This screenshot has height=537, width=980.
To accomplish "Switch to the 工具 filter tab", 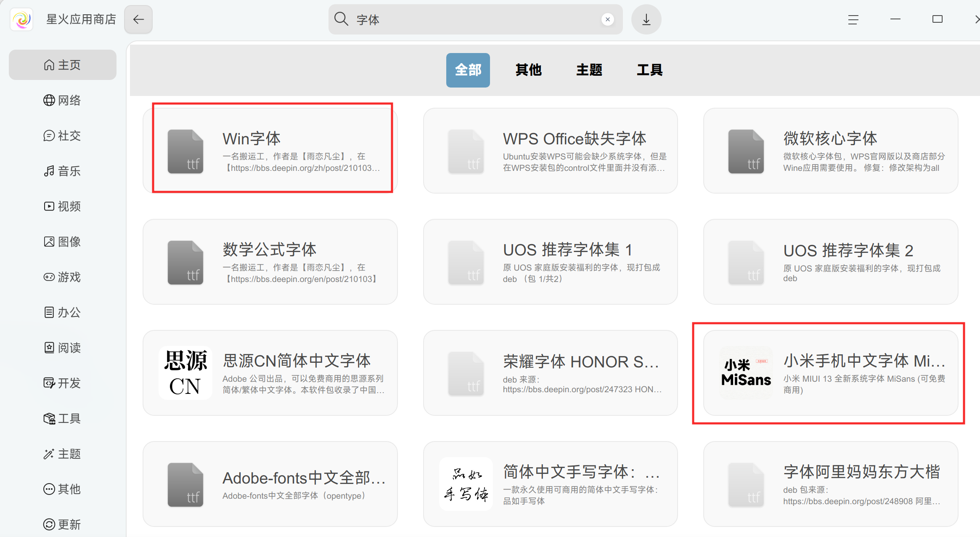I will tap(650, 70).
